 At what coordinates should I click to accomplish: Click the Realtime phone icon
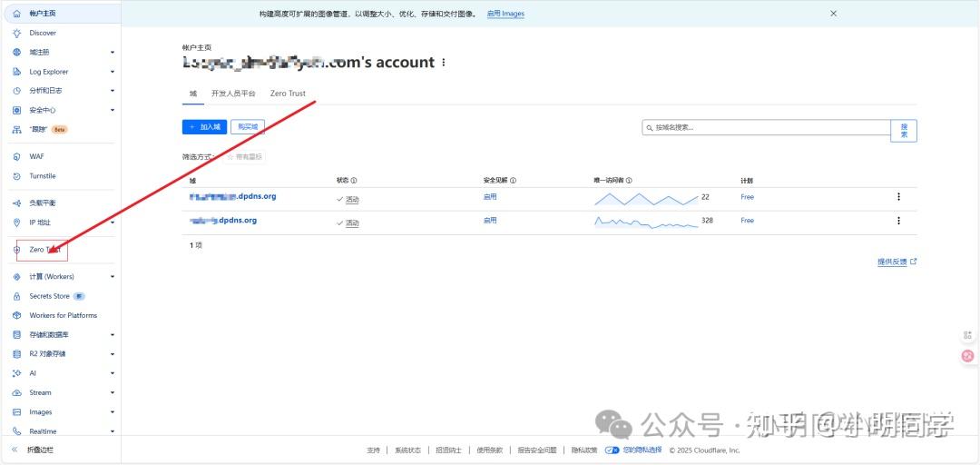pos(17,431)
